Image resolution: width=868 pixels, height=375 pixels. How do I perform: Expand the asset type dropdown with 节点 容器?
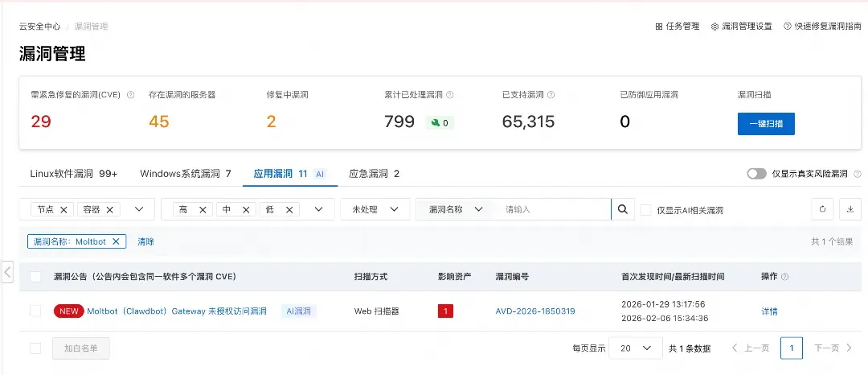tap(139, 209)
